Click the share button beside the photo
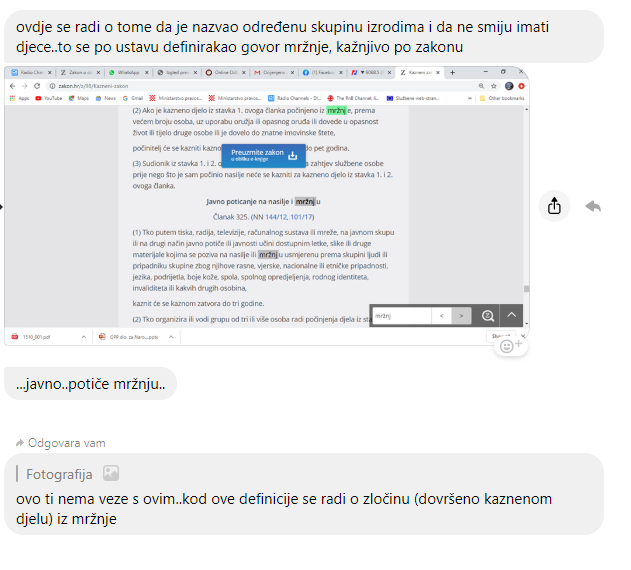 coord(554,206)
